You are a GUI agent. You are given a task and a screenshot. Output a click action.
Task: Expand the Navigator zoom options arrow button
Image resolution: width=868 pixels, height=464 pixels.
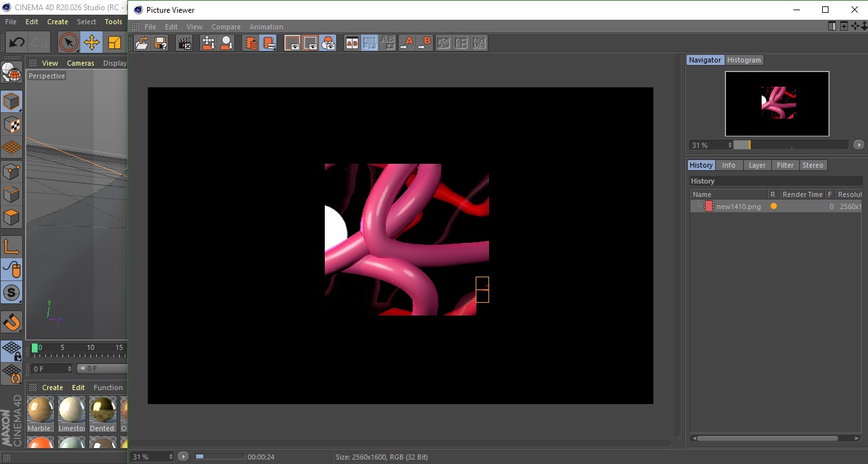858,145
